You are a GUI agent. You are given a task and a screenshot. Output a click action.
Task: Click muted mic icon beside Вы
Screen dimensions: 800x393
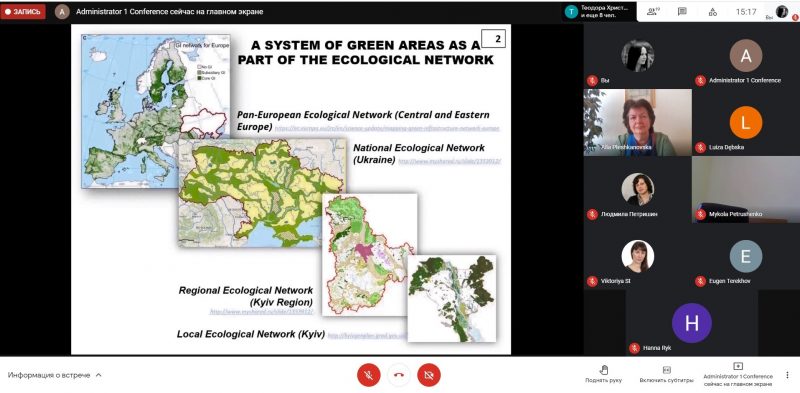click(592, 81)
